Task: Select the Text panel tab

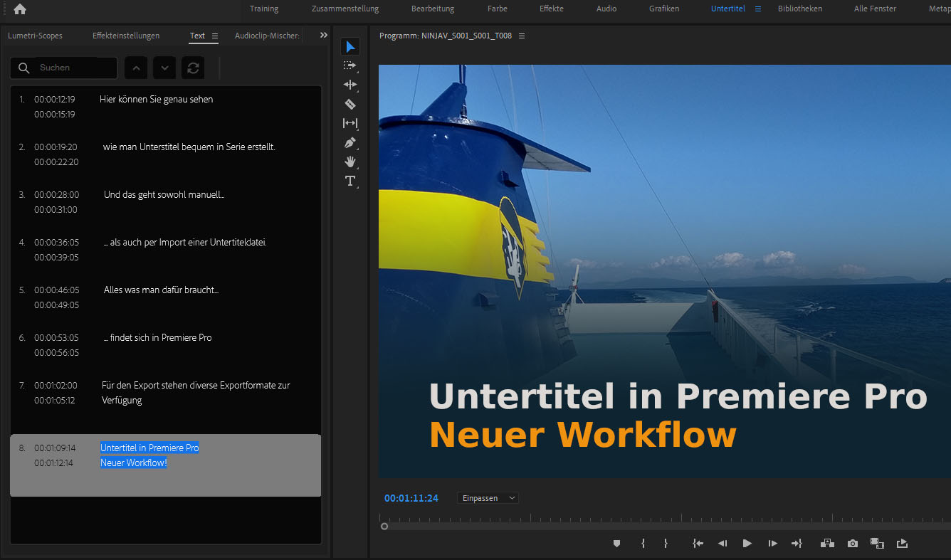Action: pos(197,36)
